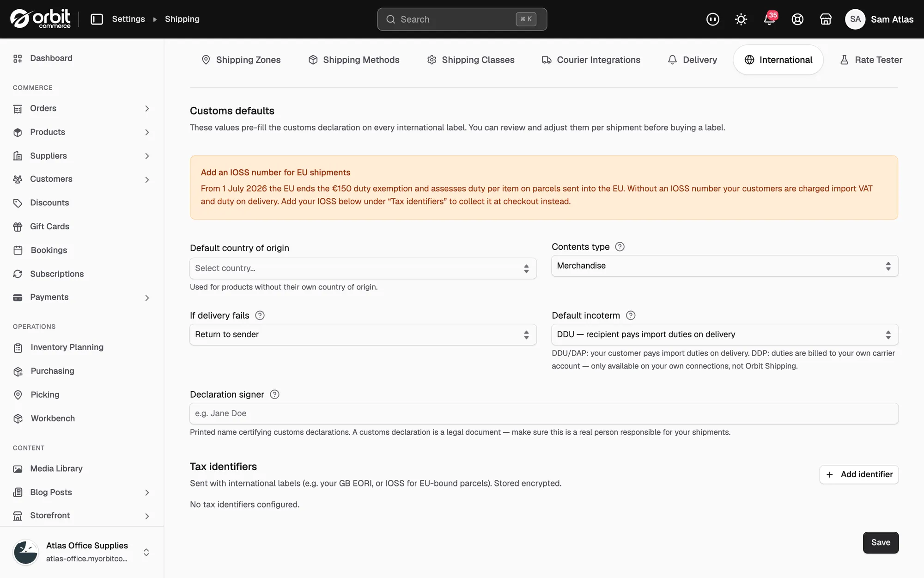Expand the Orders sidebar chevron
Viewport: 924px width, 578px height.
coord(147,108)
